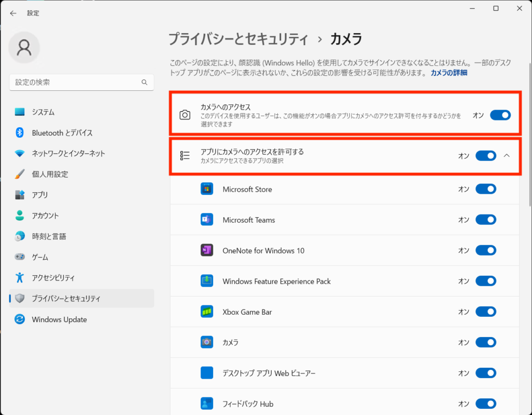Collapse the アプリにカメラへのアクセスを許可する app list chevron
This screenshot has width=532, height=415.
click(507, 155)
